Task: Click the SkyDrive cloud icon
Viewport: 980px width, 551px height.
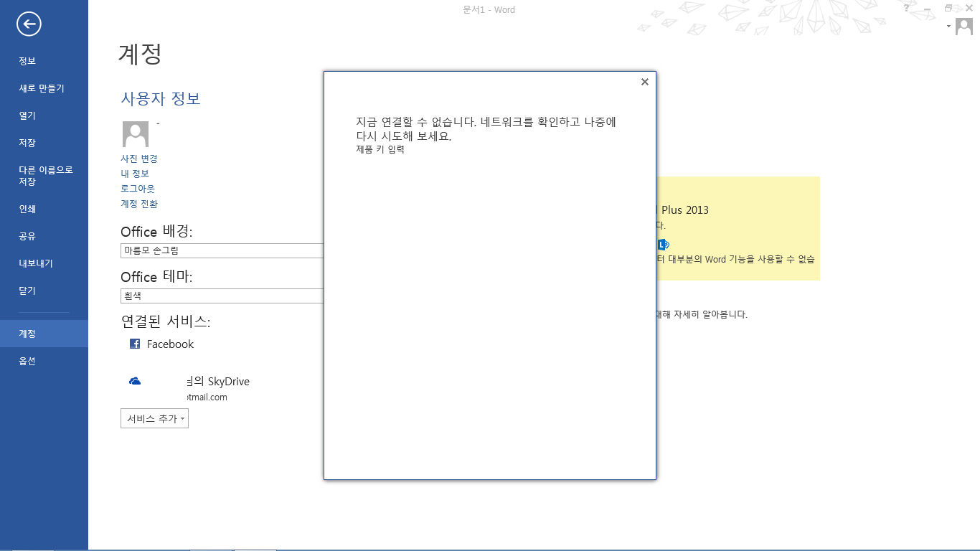Action: click(x=135, y=382)
